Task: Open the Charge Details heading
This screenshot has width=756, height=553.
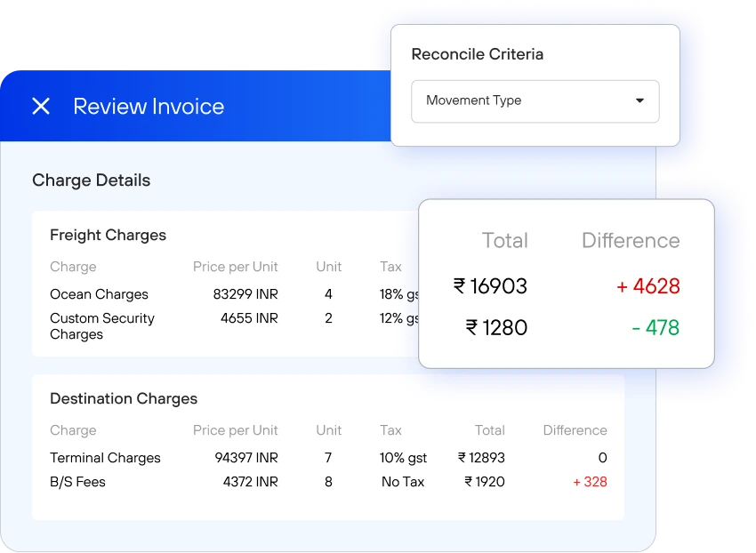Action: click(x=91, y=180)
